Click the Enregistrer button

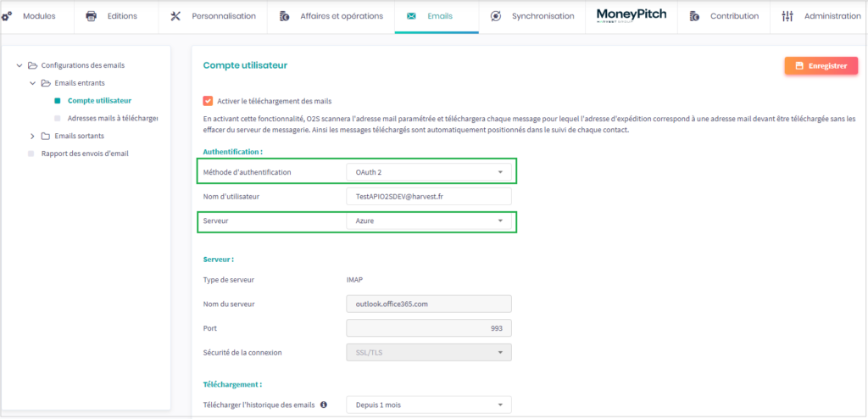821,65
